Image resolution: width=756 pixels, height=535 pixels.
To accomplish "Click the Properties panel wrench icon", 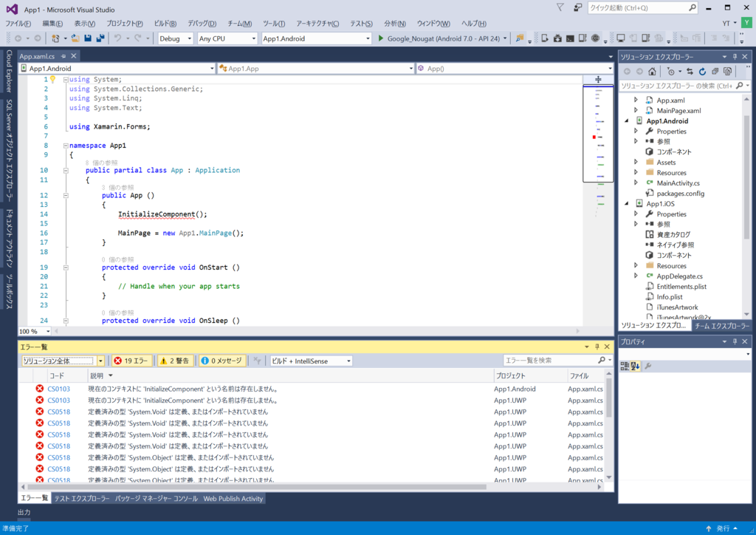I will pos(648,367).
